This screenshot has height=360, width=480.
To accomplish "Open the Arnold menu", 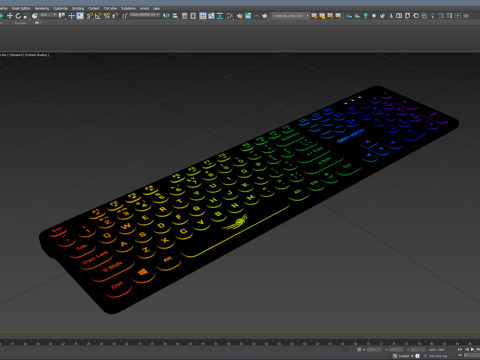I will pyautogui.click(x=144, y=8).
